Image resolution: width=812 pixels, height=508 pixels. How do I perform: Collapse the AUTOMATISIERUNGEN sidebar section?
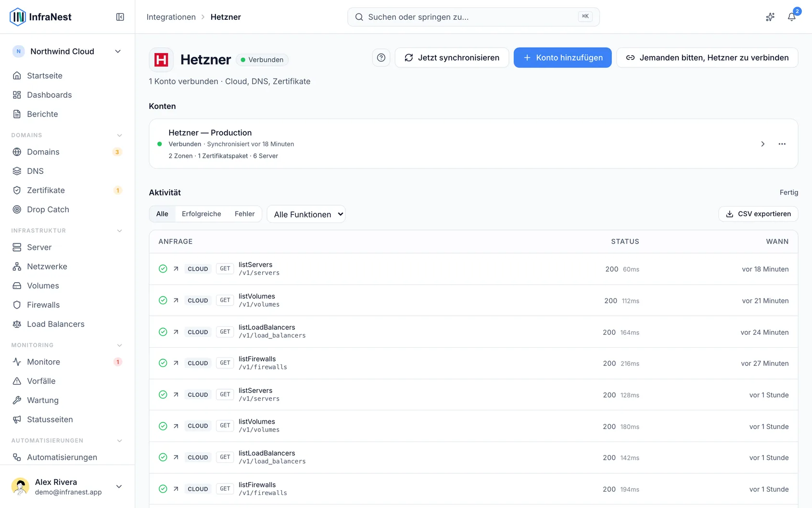(119, 441)
